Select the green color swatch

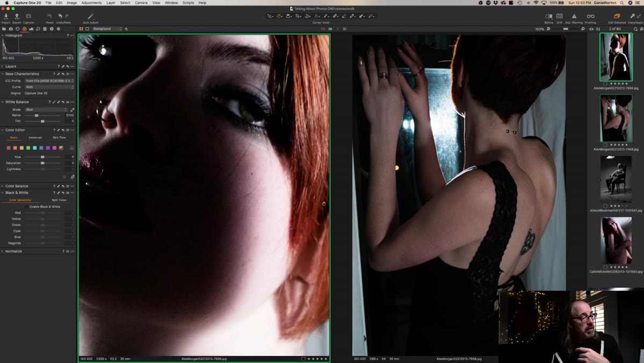coord(28,148)
